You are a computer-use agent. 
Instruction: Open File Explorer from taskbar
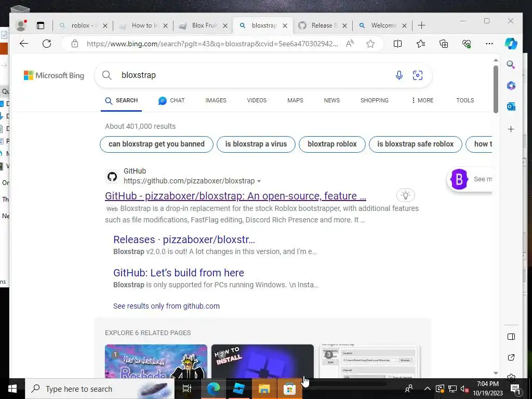264,389
